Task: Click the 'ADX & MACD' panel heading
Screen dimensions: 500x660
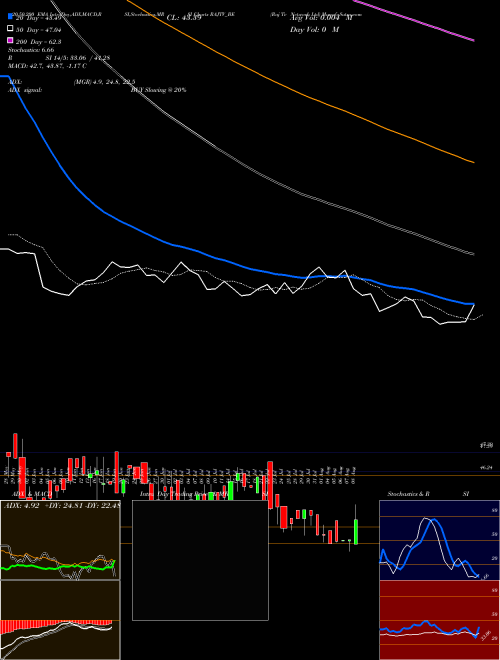Action: pos(32,494)
